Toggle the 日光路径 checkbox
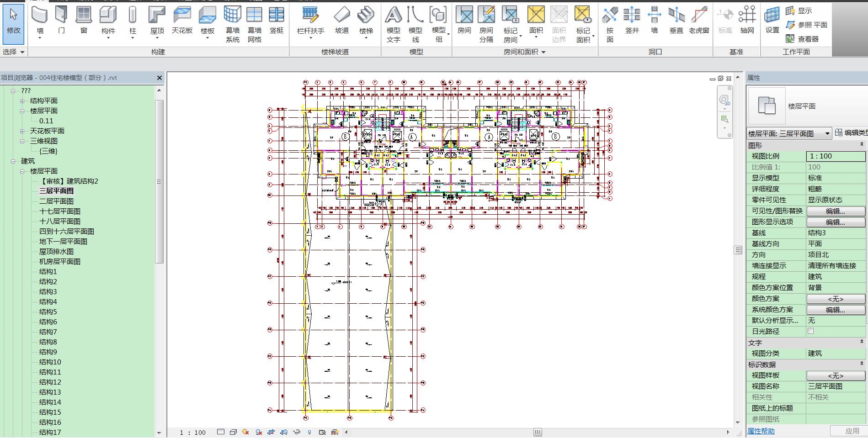 tap(811, 331)
